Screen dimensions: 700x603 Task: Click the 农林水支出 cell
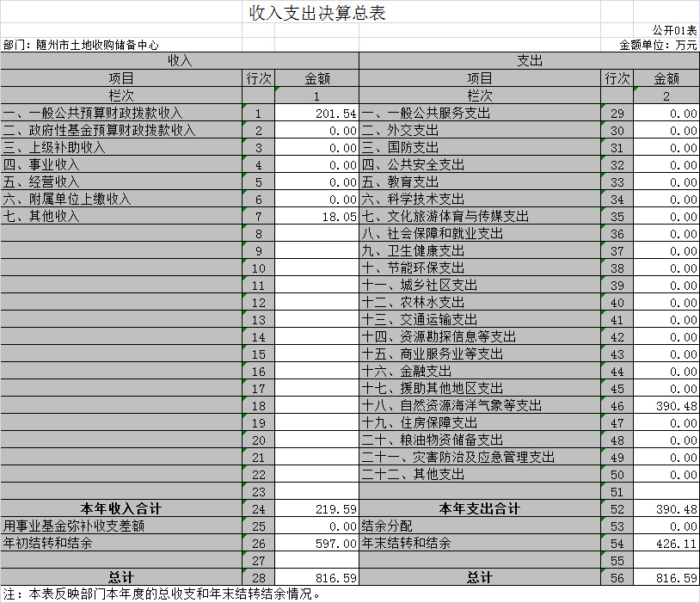pyautogui.click(x=480, y=303)
